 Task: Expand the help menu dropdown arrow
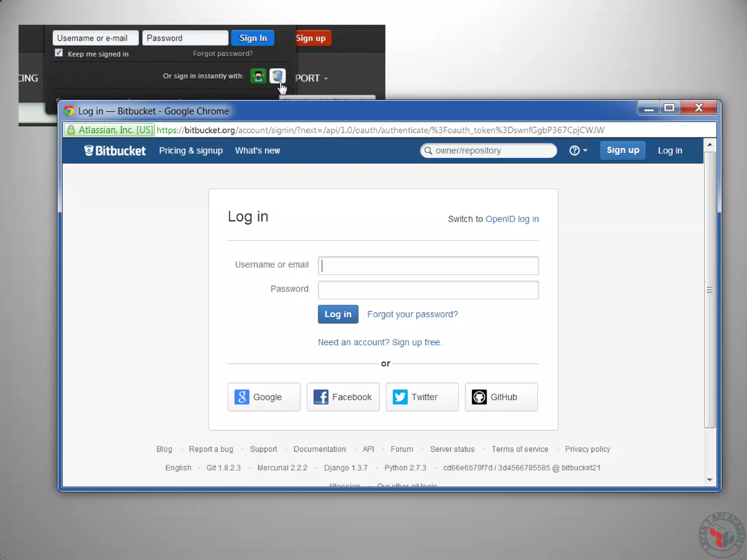pos(585,151)
